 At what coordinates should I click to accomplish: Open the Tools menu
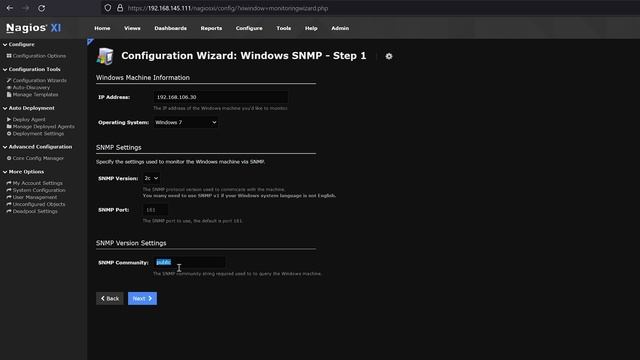tap(284, 28)
